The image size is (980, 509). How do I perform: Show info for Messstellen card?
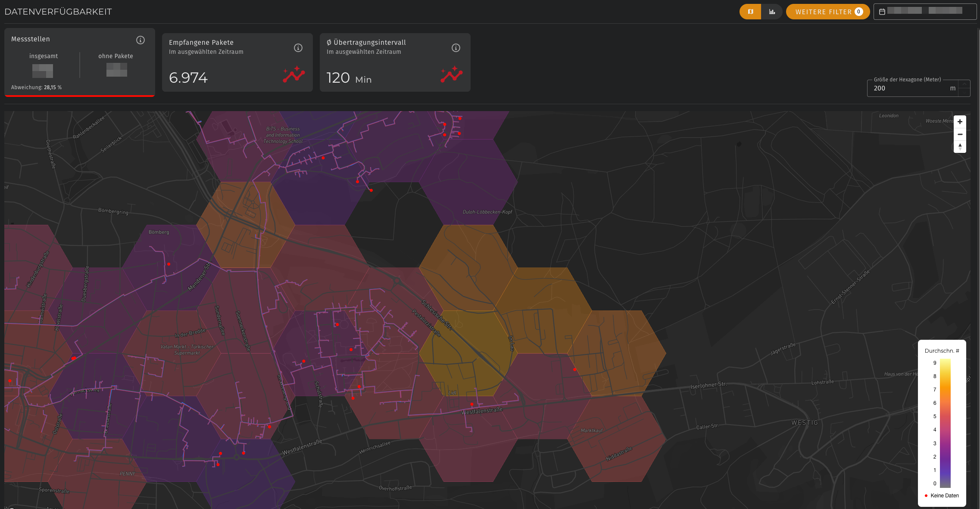[140, 40]
